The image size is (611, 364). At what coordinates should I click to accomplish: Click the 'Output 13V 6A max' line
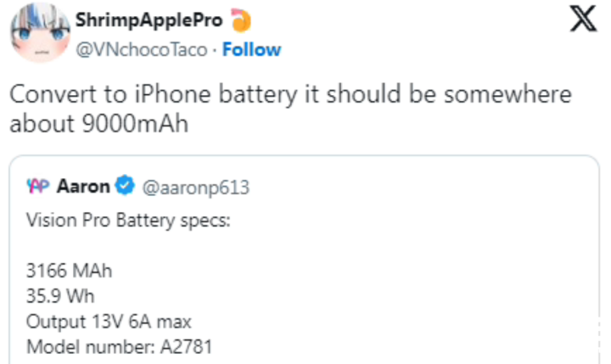109,322
